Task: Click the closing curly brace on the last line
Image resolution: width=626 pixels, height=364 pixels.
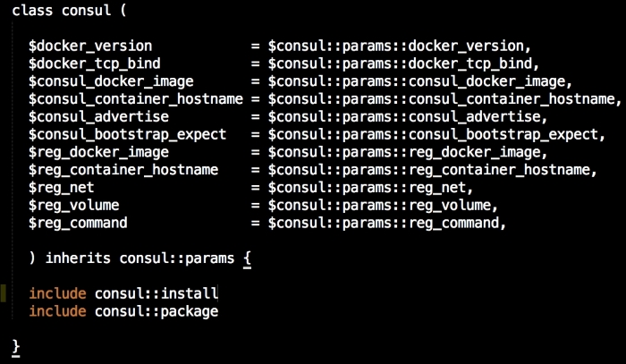Action: [15, 346]
